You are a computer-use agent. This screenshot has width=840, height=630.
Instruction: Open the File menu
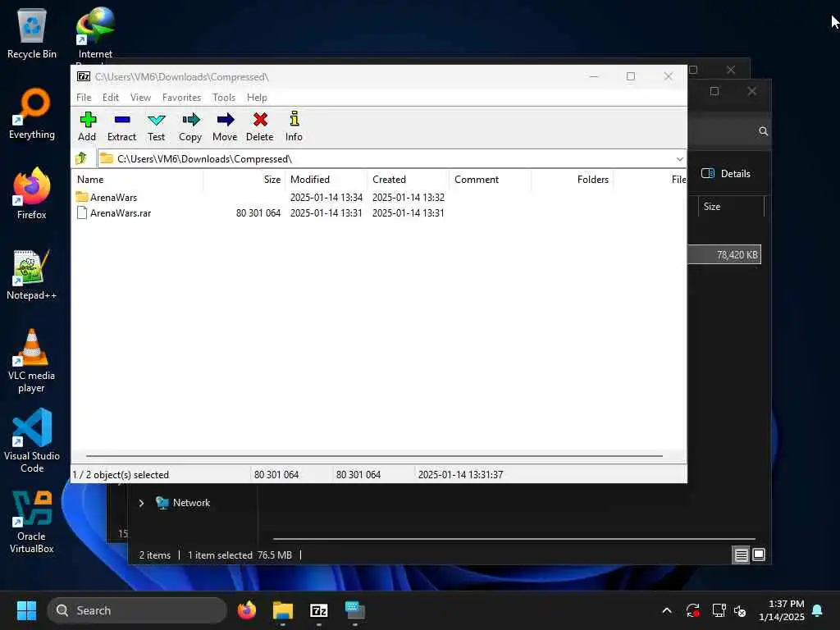[x=84, y=98]
